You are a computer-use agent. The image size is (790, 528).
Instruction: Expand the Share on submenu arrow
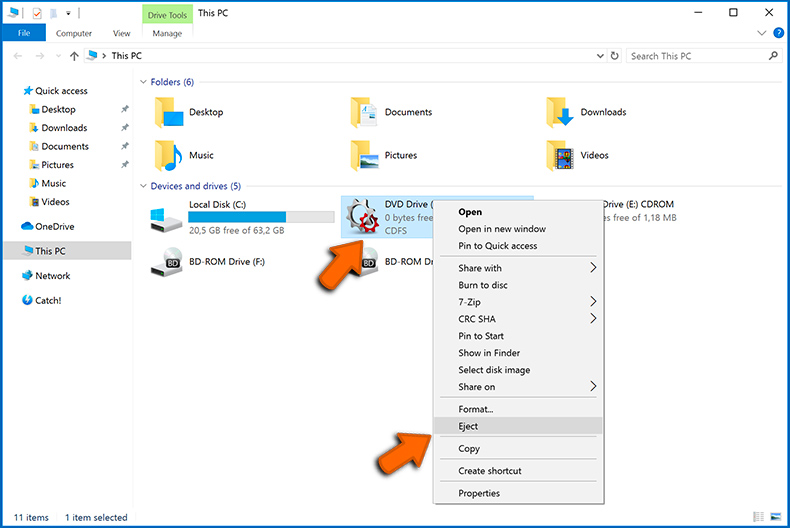tap(593, 386)
